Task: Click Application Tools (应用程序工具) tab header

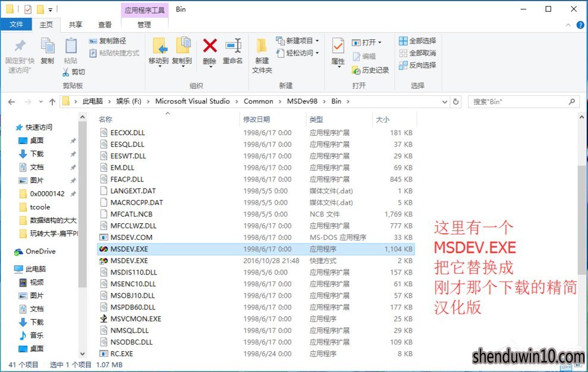Action: click(144, 10)
